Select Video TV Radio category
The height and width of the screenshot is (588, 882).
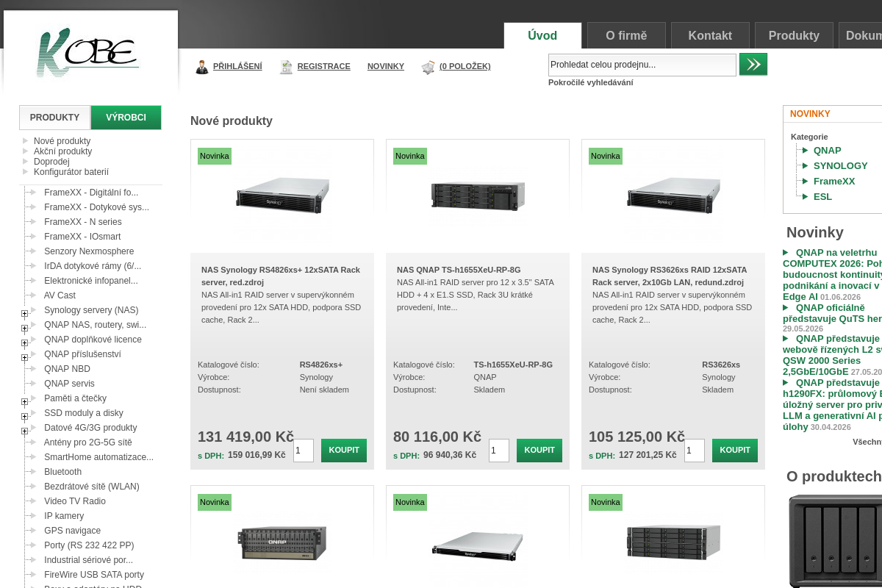click(x=75, y=501)
